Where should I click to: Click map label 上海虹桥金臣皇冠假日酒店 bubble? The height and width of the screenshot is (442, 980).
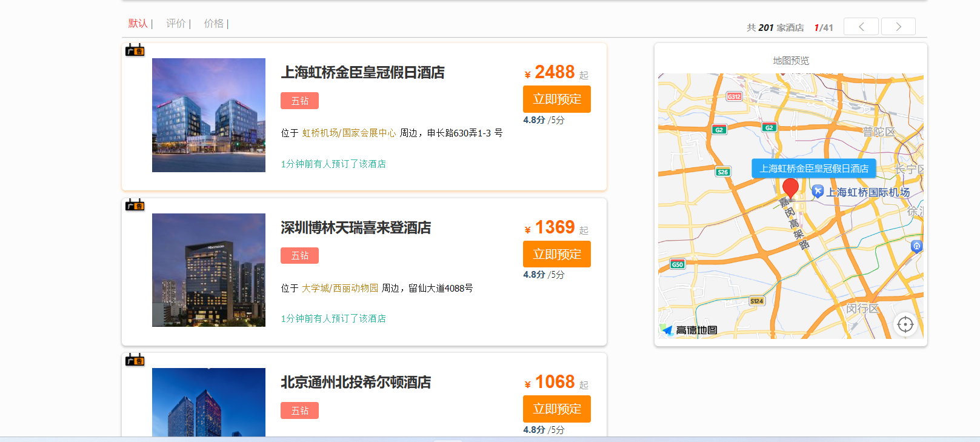[x=814, y=169]
